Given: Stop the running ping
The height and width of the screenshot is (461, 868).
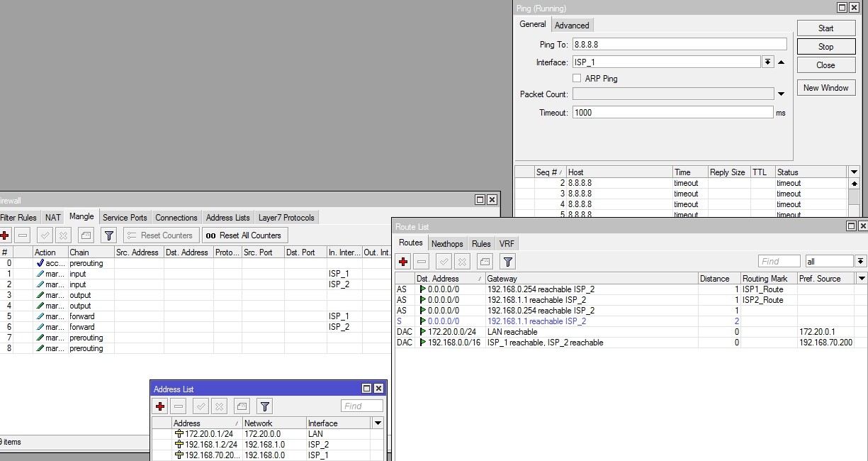Looking at the screenshot, I should (826, 47).
